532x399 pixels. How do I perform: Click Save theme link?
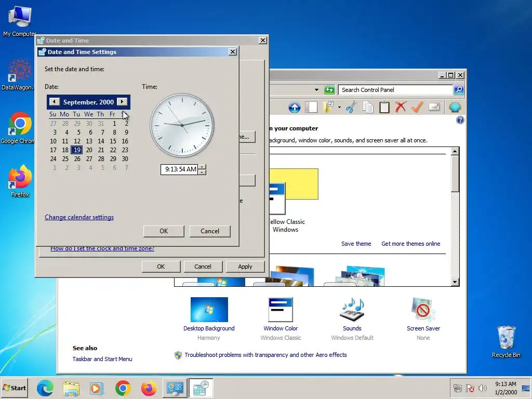pos(356,244)
